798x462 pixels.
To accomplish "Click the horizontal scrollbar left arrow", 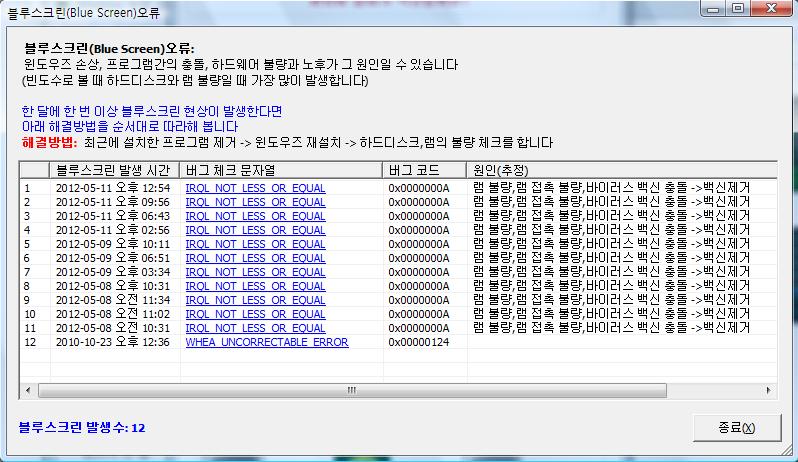I will (28, 390).
